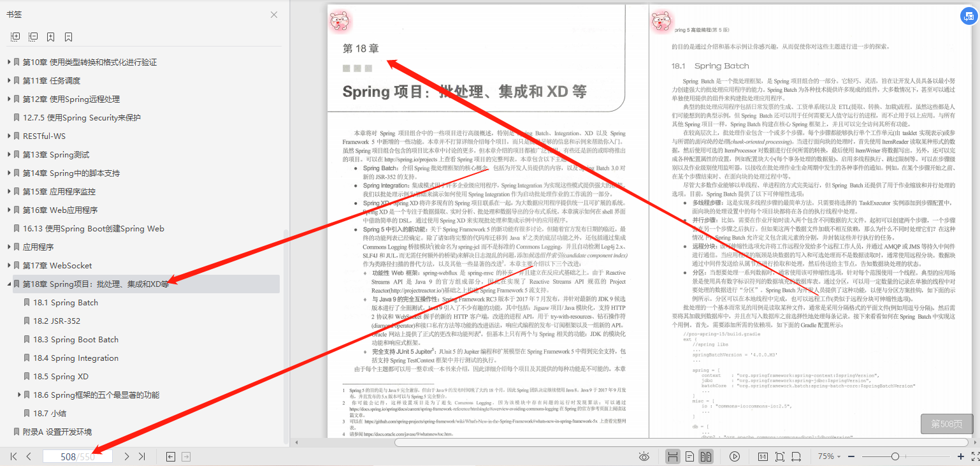This screenshot has width=980, height=466.
Task: Open bookmark 16.13 使用Spring Boot创建Spring Web
Action: click(x=94, y=229)
